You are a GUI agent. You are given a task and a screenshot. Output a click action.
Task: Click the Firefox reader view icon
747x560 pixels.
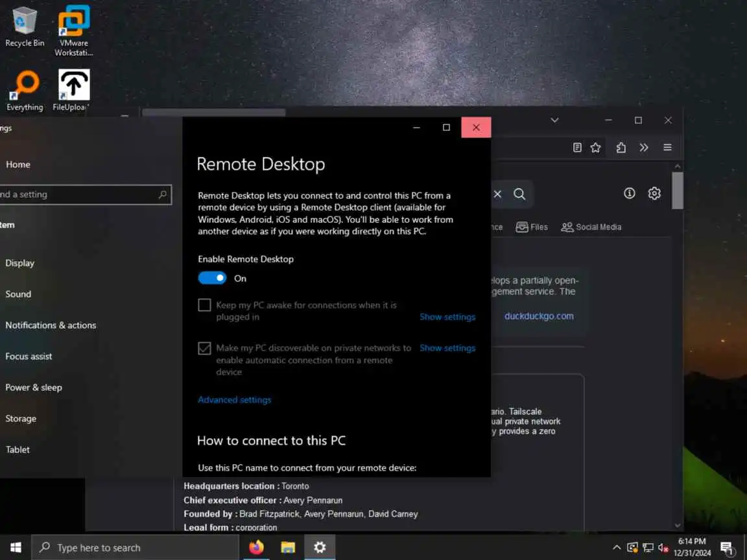pos(577,148)
